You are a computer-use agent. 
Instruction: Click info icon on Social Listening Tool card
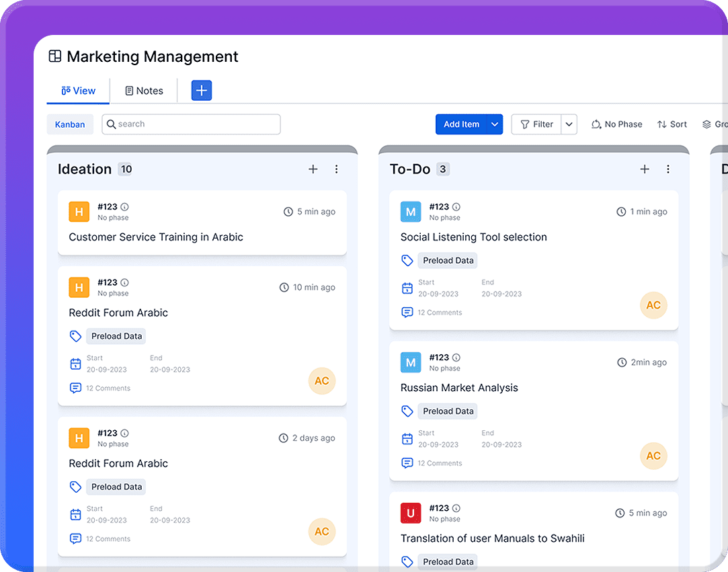(x=456, y=206)
